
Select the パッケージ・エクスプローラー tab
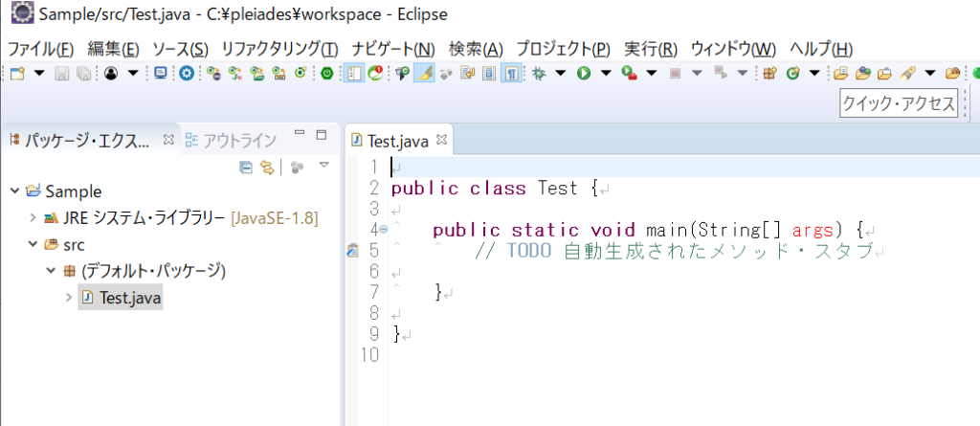tap(87, 140)
